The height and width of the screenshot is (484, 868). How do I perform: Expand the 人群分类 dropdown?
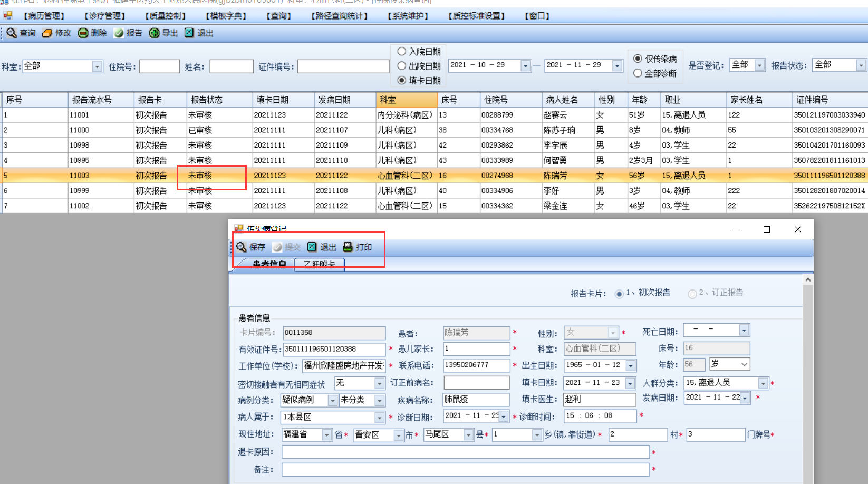click(x=763, y=383)
